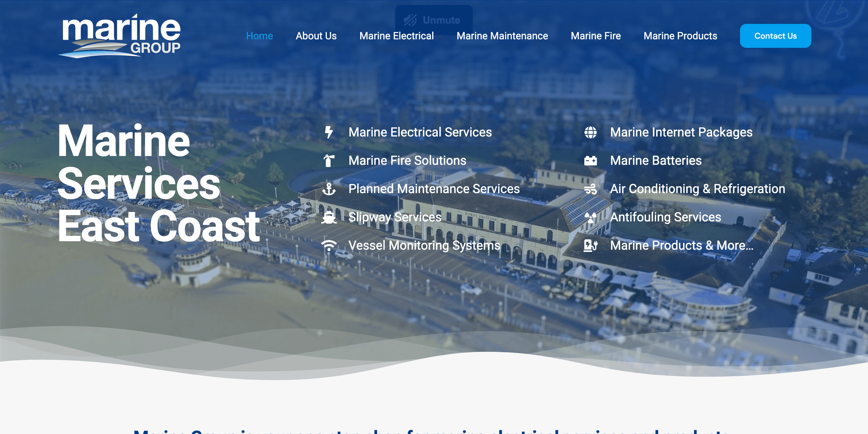Go to Marine Maintenance menu

(x=502, y=36)
